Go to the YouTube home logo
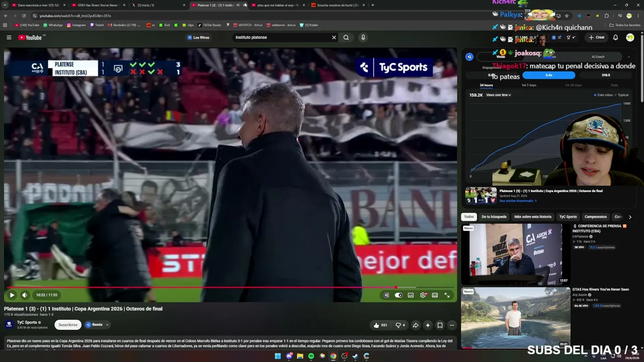This screenshot has height=362, width=644. pos(30,37)
